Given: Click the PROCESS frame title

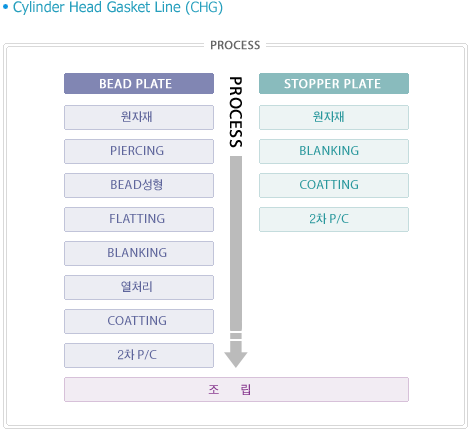Looking at the screenshot, I should click(235, 45).
